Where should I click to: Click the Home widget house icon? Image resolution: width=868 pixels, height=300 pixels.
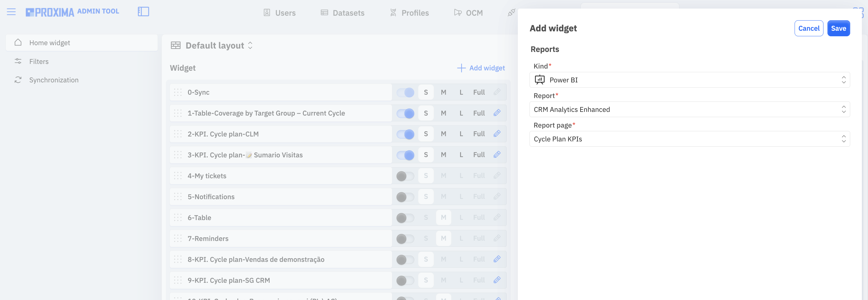18,42
